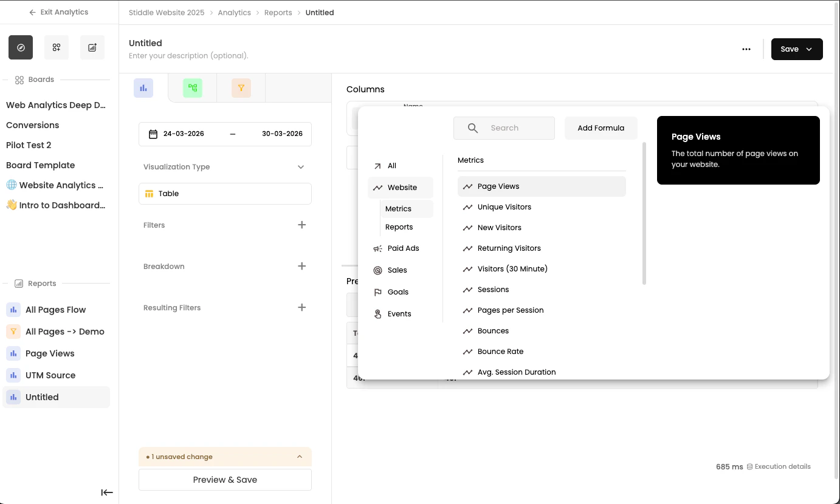The width and height of the screenshot is (840, 504).
Task: Choose the Visitors (30 Minute) metric
Action: click(x=542, y=269)
